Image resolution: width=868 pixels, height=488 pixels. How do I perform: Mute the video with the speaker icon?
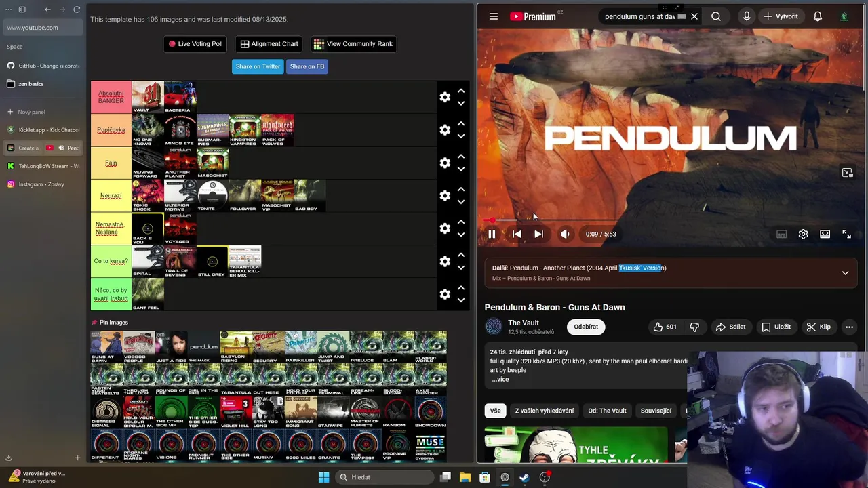click(565, 234)
